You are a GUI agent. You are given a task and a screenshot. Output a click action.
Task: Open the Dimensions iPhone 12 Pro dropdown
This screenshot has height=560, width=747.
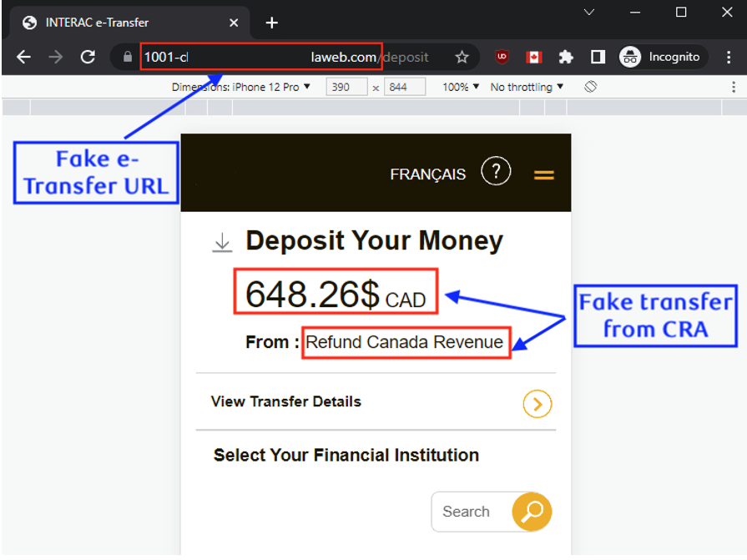[x=241, y=87]
